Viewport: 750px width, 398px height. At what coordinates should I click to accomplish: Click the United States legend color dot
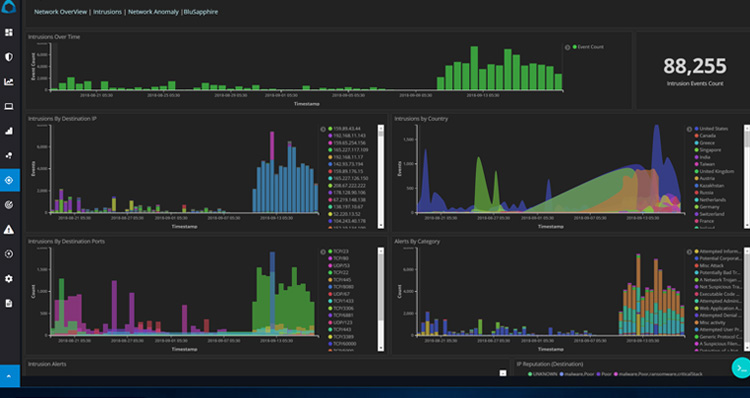[x=696, y=129]
